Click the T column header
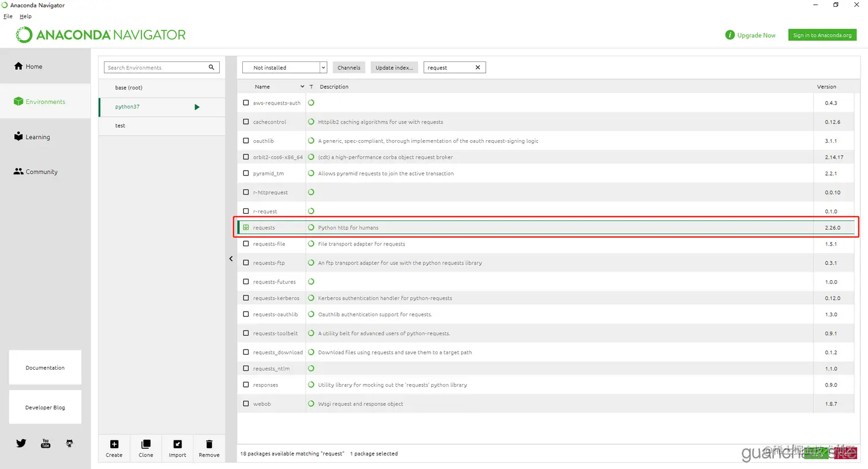 [x=311, y=87]
